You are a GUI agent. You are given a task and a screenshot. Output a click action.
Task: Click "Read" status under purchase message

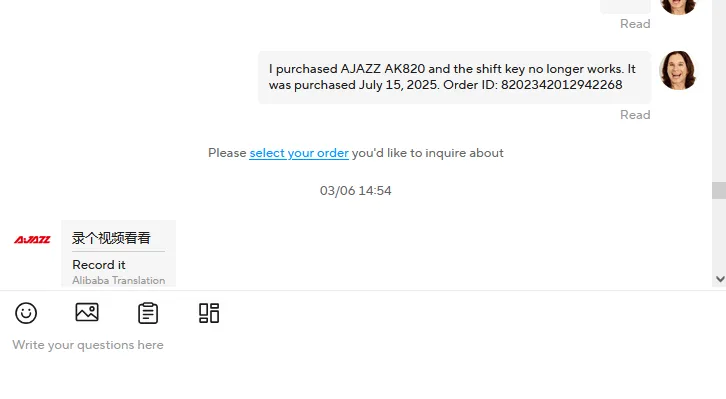tap(635, 115)
